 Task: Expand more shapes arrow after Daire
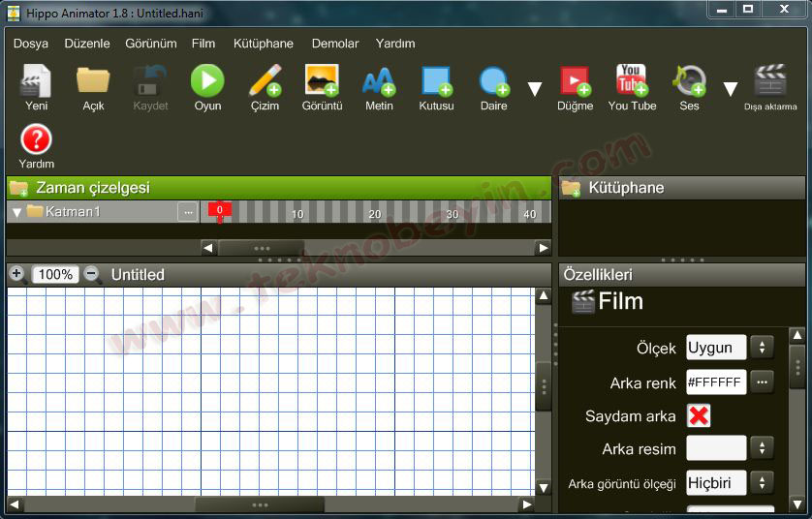pos(535,89)
